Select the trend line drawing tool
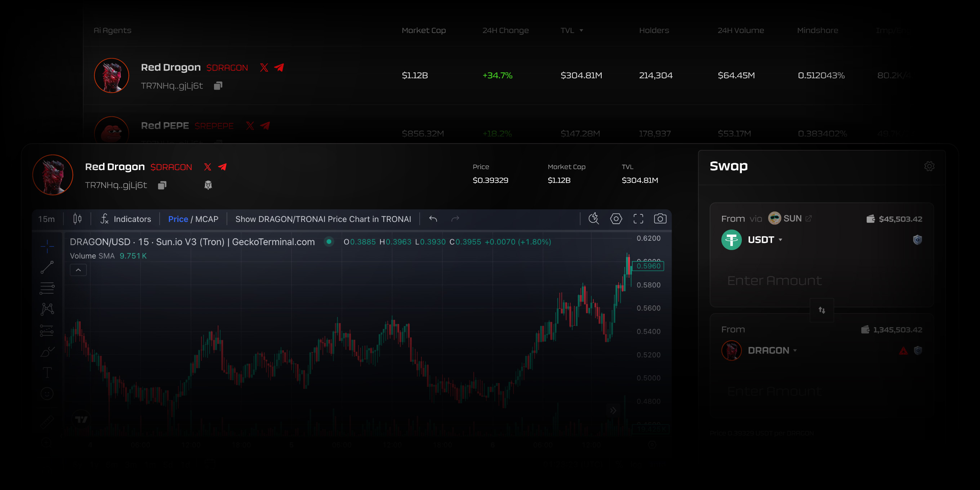 click(x=47, y=267)
